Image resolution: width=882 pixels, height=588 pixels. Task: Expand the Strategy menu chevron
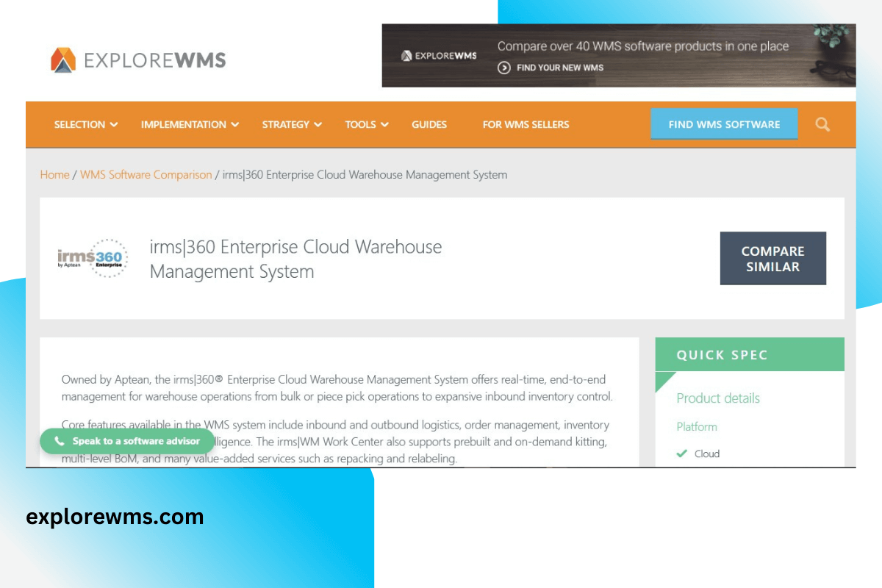pos(318,125)
